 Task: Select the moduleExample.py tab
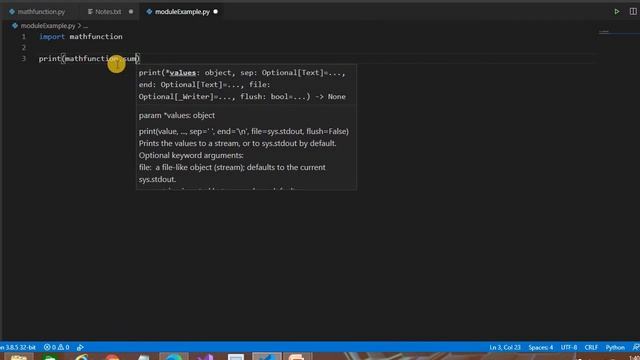[x=182, y=12]
